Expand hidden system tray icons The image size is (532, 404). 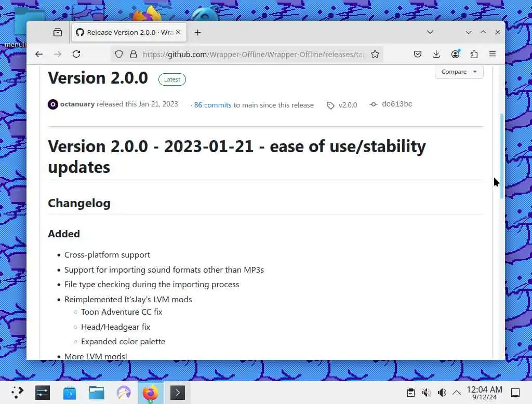[x=457, y=393]
